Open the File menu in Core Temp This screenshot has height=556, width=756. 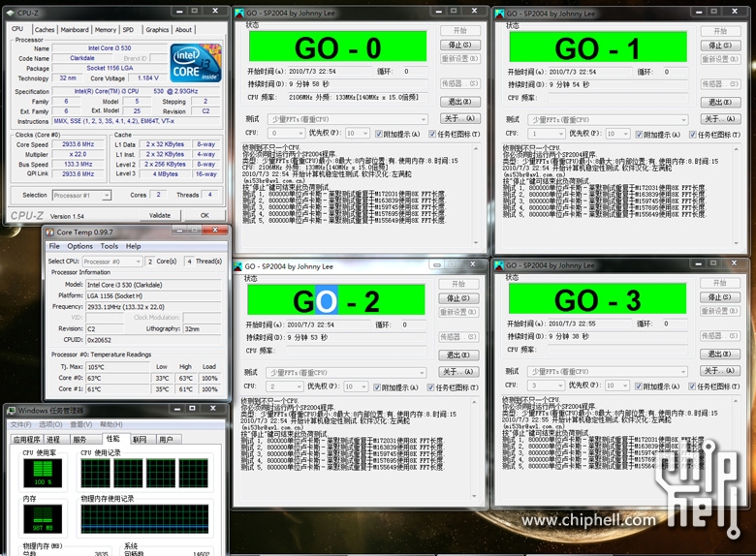[54, 246]
